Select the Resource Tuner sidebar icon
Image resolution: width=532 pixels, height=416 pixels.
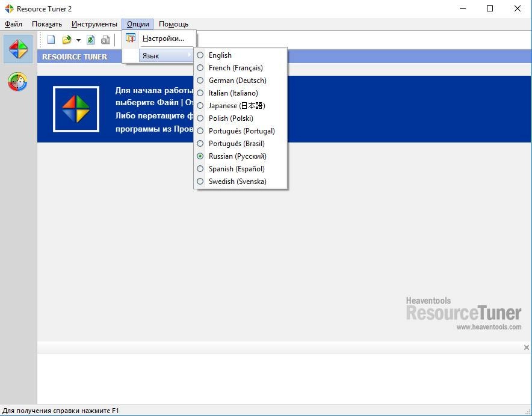pyautogui.click(x=18, y=49)
